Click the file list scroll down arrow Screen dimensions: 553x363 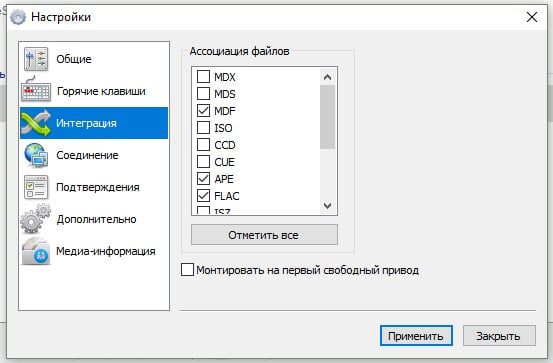point(327,206)
